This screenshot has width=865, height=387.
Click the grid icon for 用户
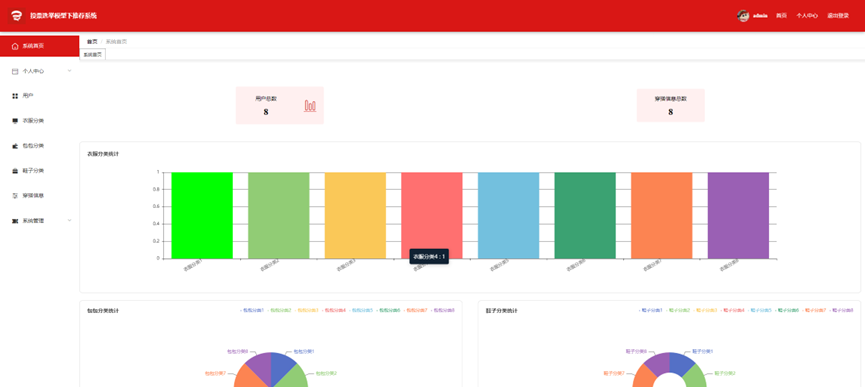tap(15, 96)
